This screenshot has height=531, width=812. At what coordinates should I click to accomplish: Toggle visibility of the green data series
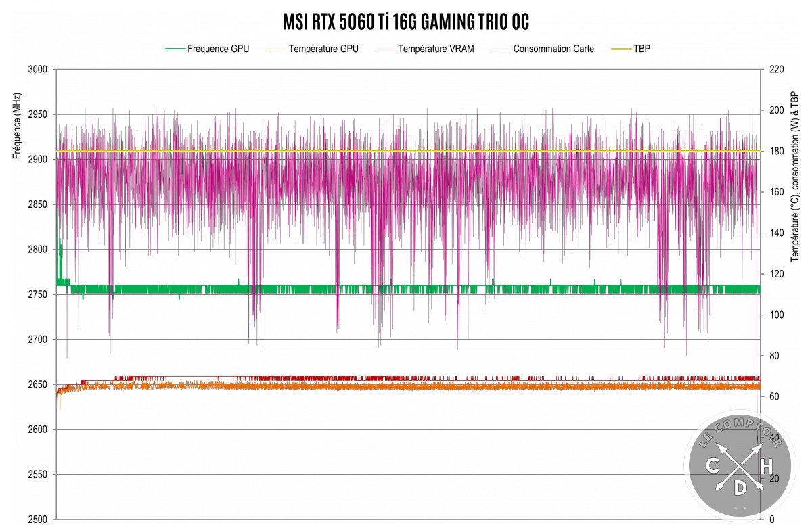click(x=174, y=49)
